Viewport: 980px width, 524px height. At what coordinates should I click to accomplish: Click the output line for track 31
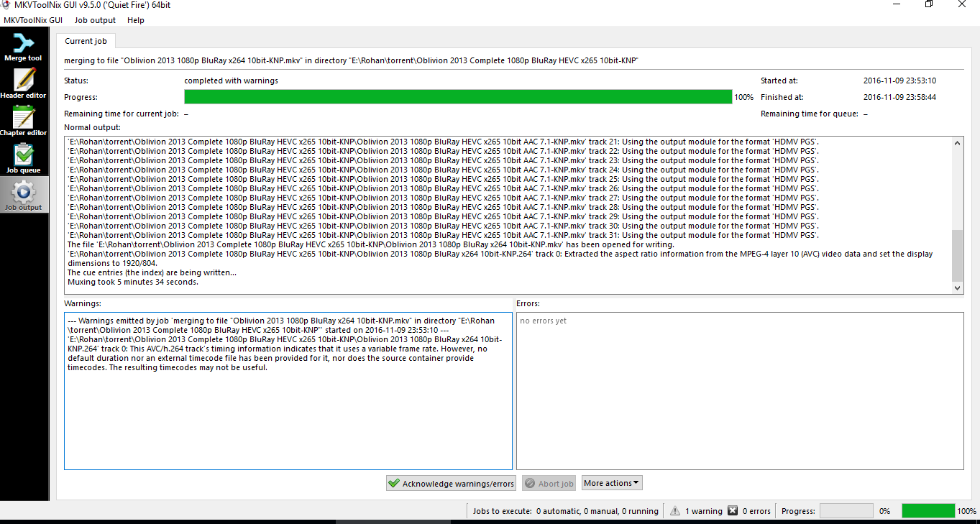[x=443, y=235]
